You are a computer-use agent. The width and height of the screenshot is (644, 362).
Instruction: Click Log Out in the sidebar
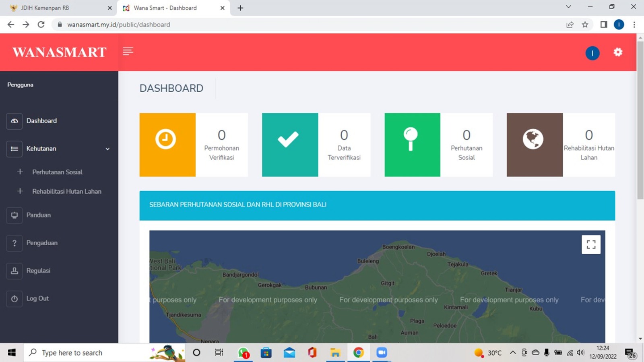tap(37, 298)
